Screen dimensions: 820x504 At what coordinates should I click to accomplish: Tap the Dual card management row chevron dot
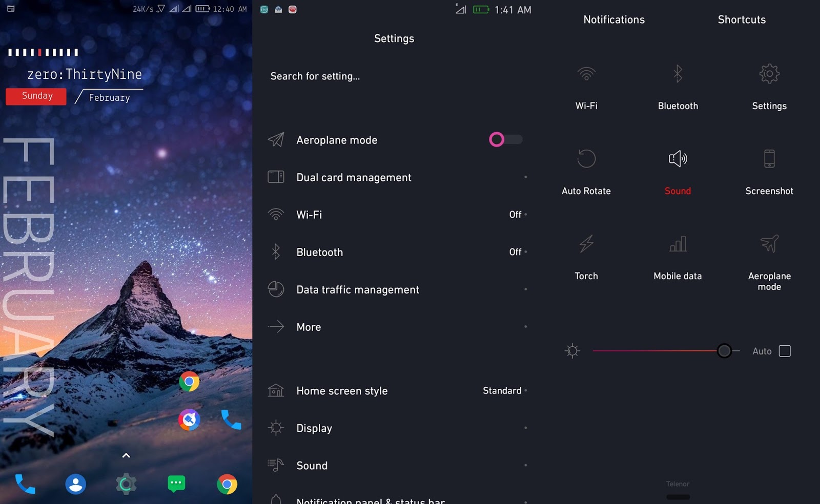pos(525,177)
